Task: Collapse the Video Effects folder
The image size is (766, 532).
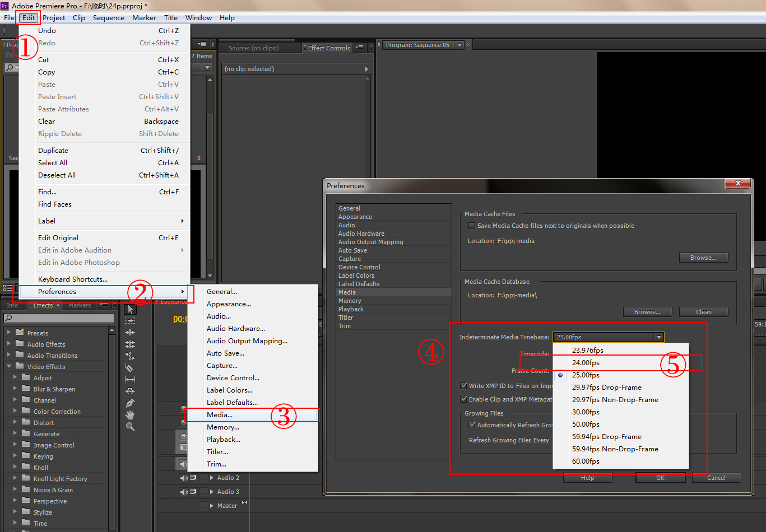Action: pos(9,366)
